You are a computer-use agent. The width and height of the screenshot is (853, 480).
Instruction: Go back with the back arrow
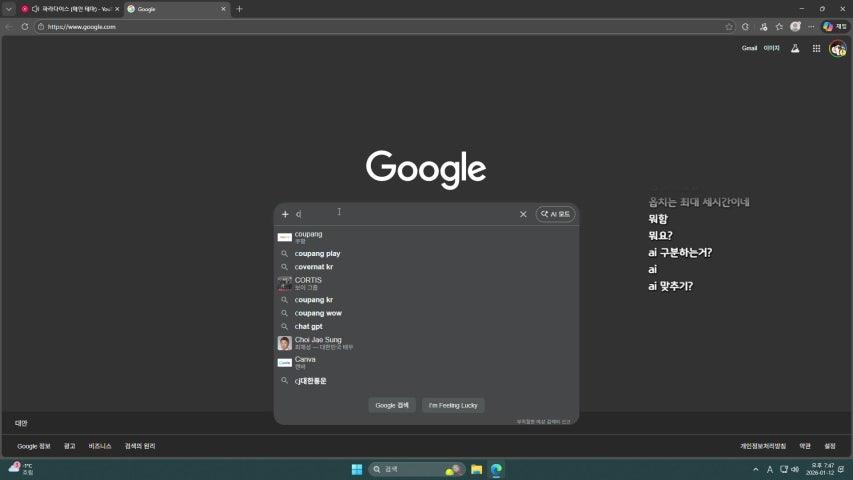[x=9, y=27]
